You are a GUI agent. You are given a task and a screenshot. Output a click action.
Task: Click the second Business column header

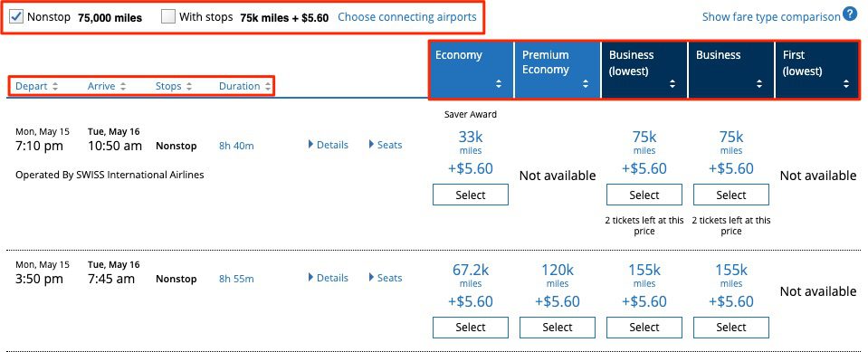click(x=731, y=69)
